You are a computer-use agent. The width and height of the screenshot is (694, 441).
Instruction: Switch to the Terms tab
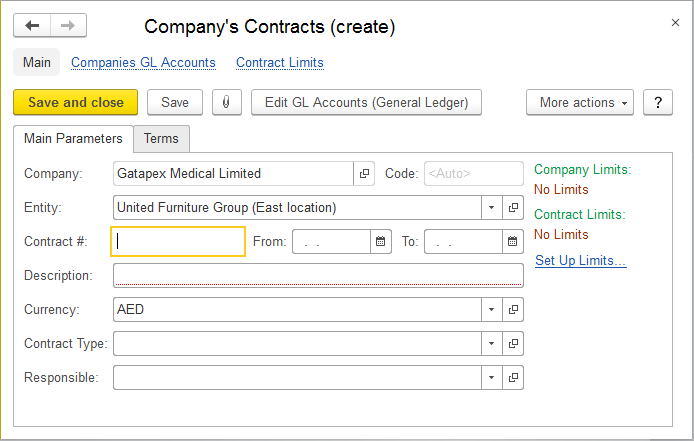click(161, 139)
